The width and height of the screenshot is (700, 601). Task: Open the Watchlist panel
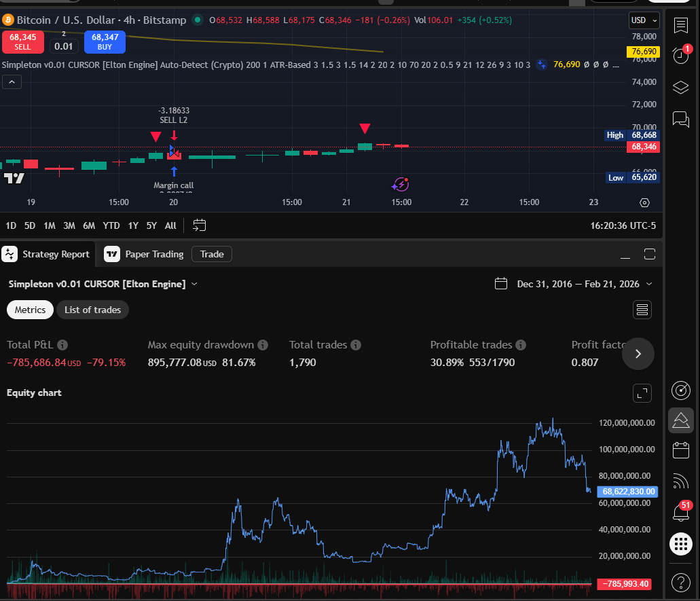(681, 26)
